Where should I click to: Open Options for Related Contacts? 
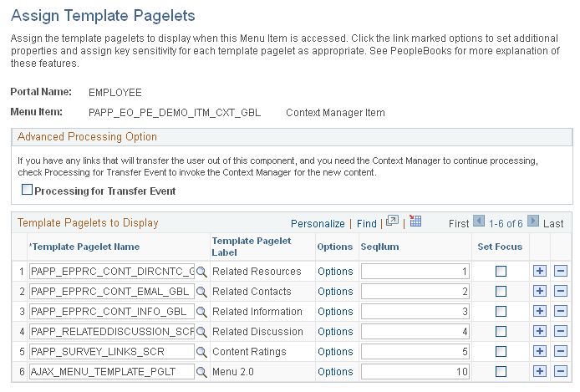tap(335, 292)
